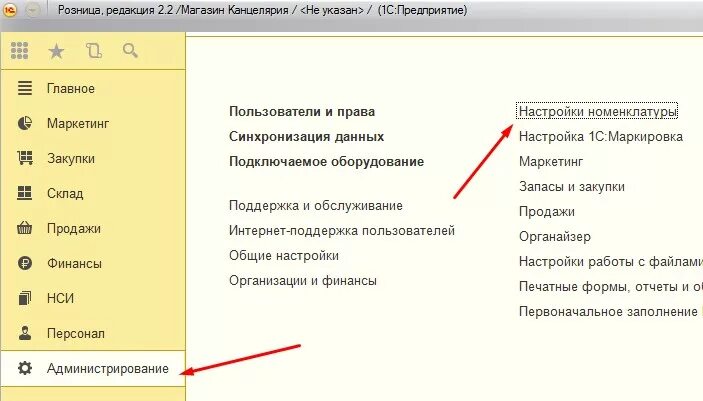Open Первоначальное заполнение
Screen dimensions: 703x401
[x=608, y=311]
